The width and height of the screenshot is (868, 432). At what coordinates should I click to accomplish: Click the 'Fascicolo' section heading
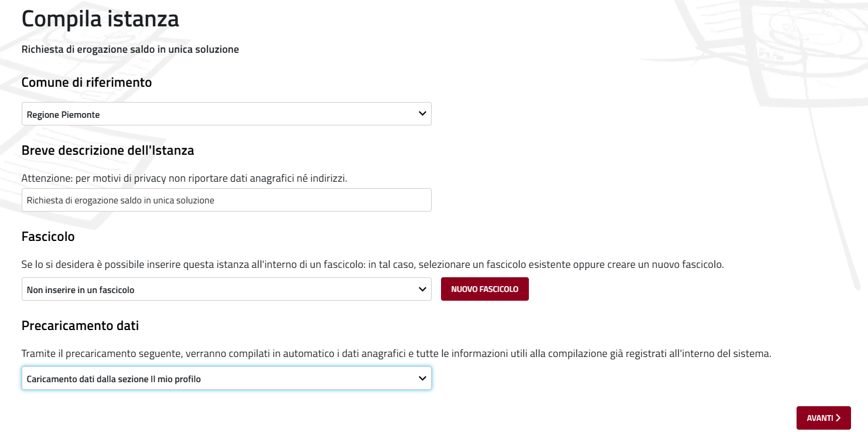(48, 236)
